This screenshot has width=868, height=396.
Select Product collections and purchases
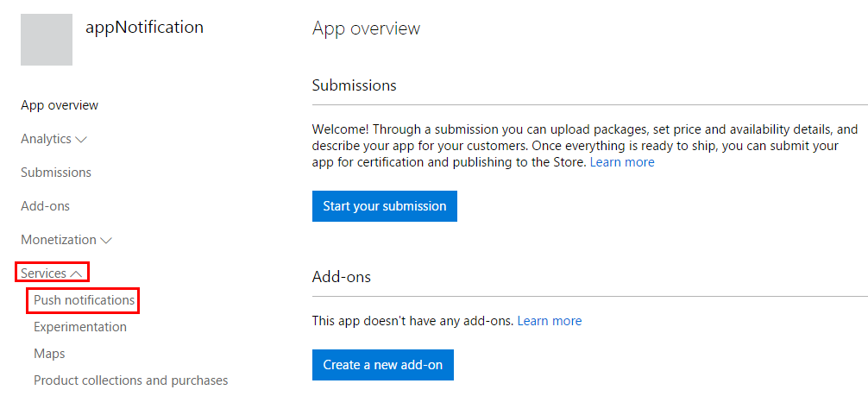click(131, 380)
